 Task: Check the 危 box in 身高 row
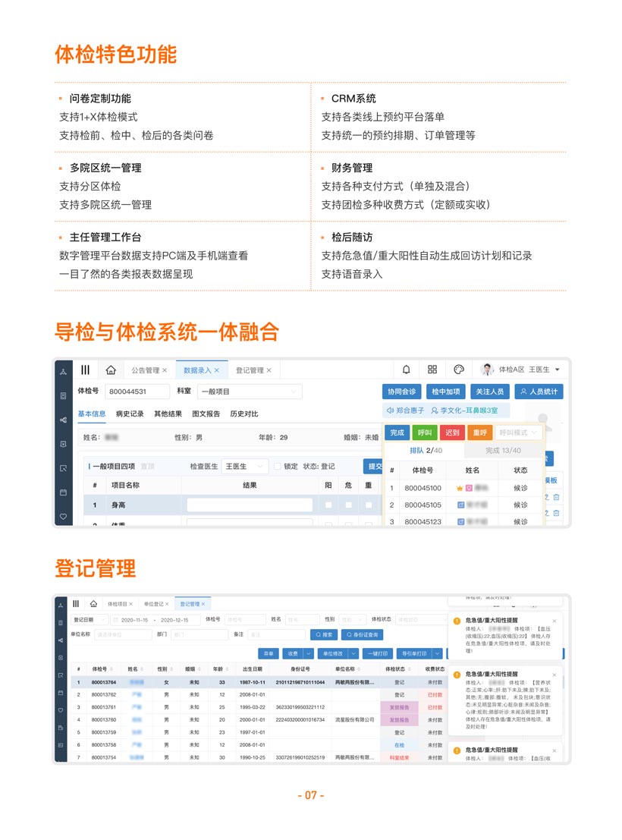pos(349,505)
